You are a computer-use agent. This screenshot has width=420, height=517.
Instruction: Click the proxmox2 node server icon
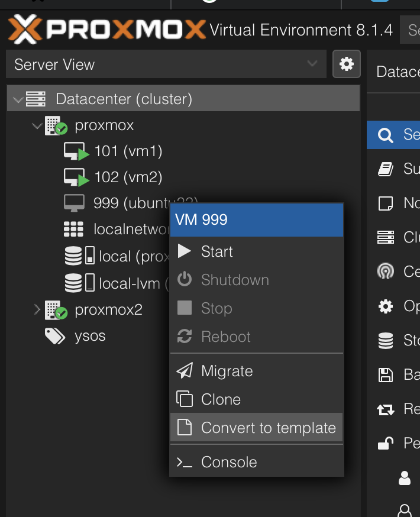click(56, 310)
